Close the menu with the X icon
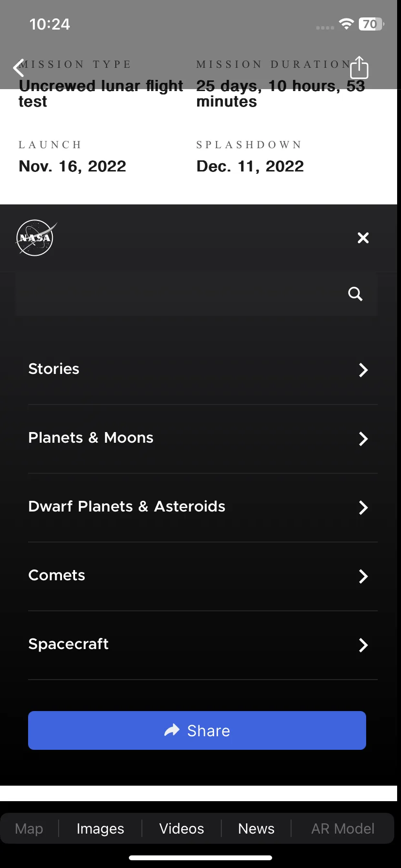The width and height of the screenshot is (401, 868). tap(363, 238)
